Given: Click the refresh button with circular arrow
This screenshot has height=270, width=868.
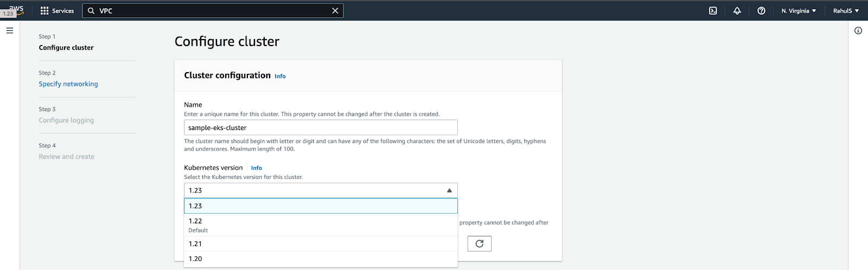Looking at the screenshot, I should tap(480, 244).
